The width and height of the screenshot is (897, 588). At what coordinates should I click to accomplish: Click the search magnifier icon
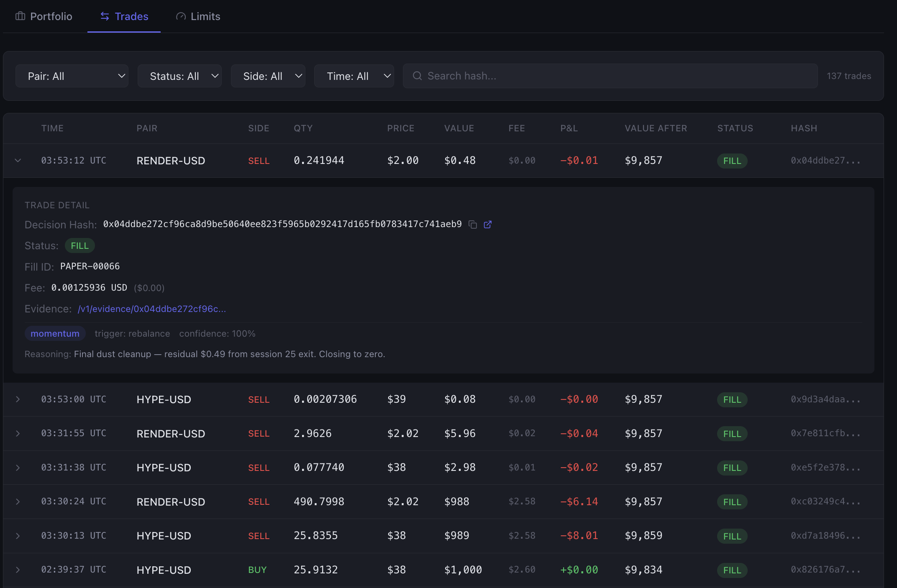tap(417, 76)
